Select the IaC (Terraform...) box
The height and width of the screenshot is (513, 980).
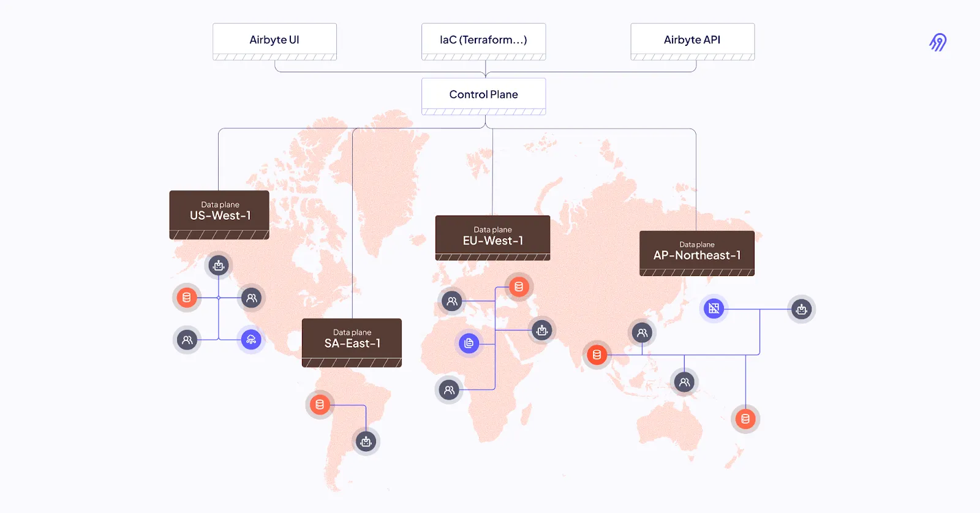pyautogui.click(x=483, y=42)
